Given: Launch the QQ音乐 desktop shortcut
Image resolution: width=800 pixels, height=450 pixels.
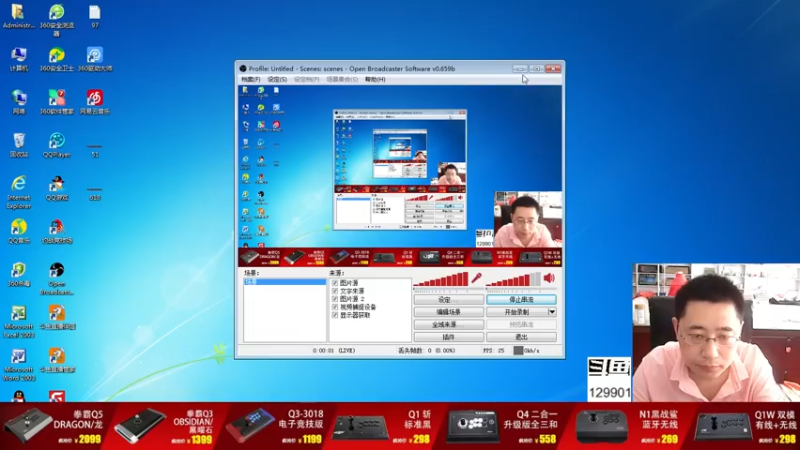Looking at the screenshot, I should pyautogui.click(x=18, y=231).
